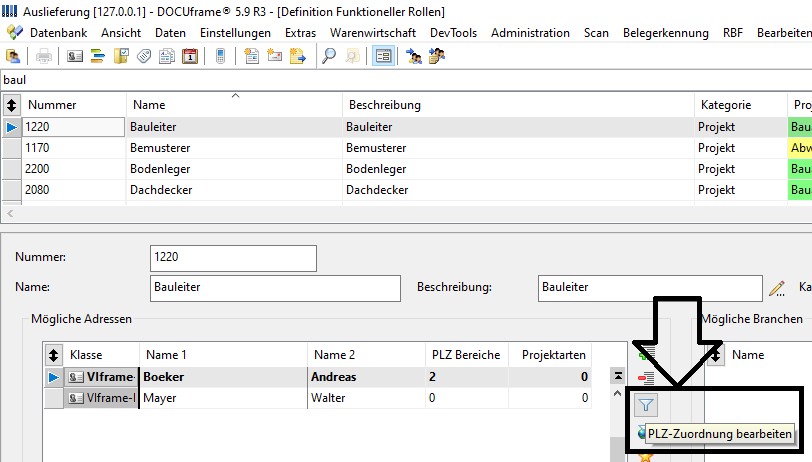812x462 pixels.
Task: Sort by the Name 1 column header
Action: pos(223,355)
